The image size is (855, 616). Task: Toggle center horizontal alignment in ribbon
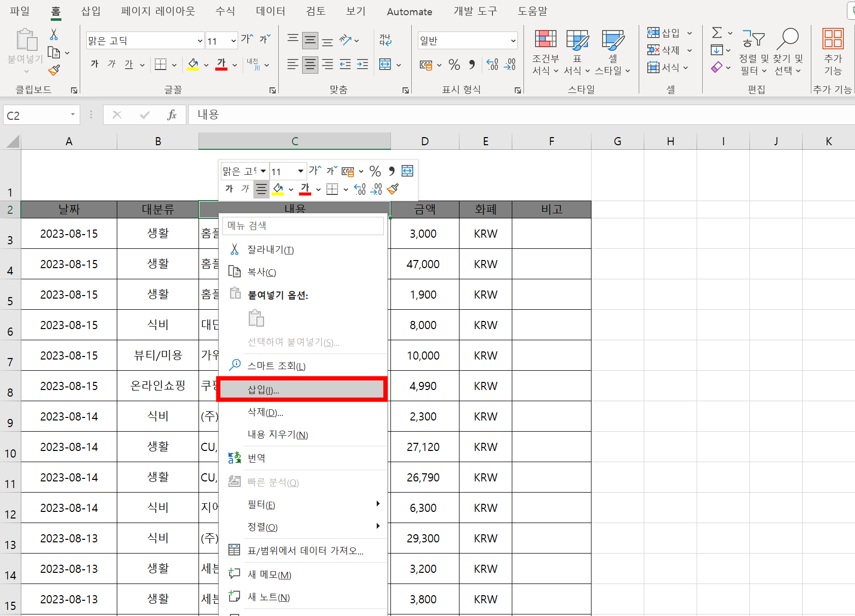(x=310, y=64)
